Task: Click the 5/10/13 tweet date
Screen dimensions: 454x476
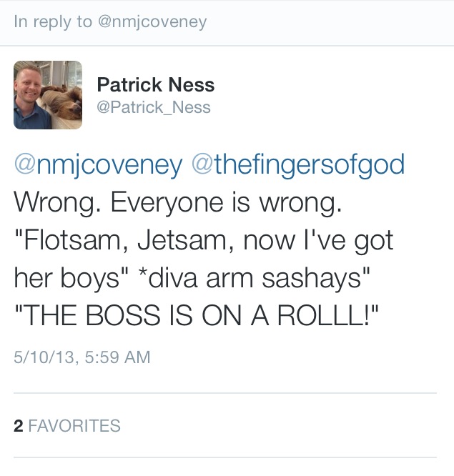Action: 43,357
